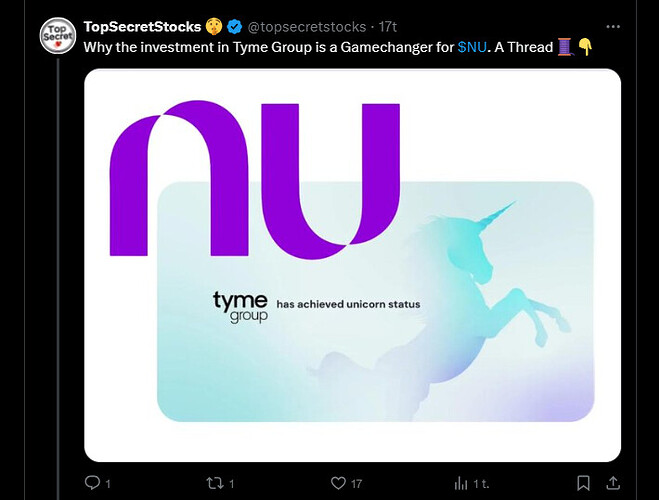659x500 pixels.
Task: Click the tyme group logo text
Action: tap(240, 307)
